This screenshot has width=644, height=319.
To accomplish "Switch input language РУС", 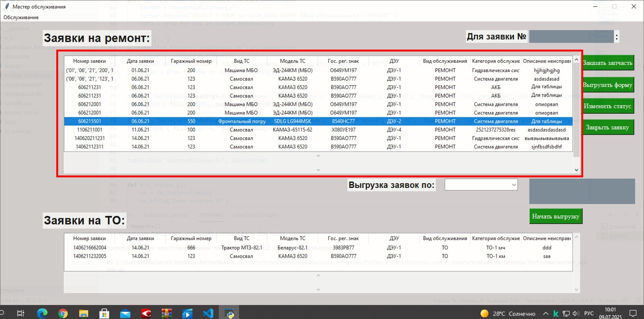I will (589, 313).
